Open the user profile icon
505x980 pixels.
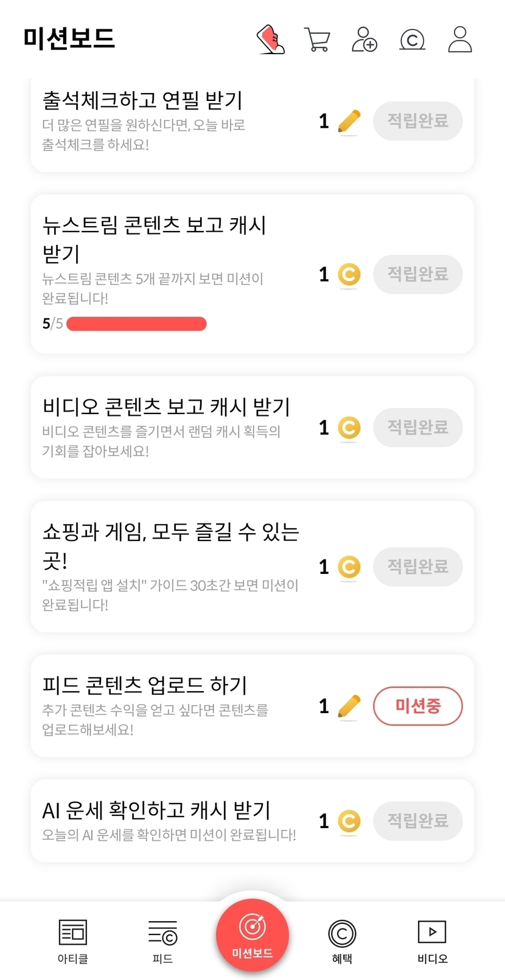click(x=460, y=40)
